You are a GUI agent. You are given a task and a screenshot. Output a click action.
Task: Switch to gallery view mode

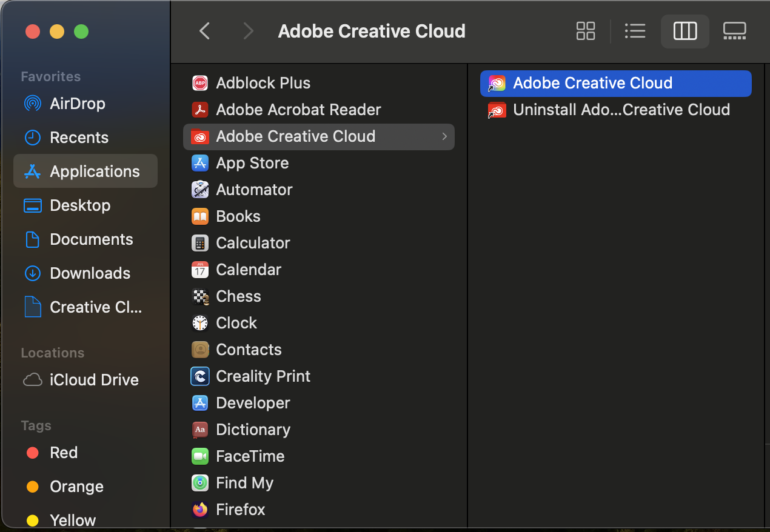734,30
